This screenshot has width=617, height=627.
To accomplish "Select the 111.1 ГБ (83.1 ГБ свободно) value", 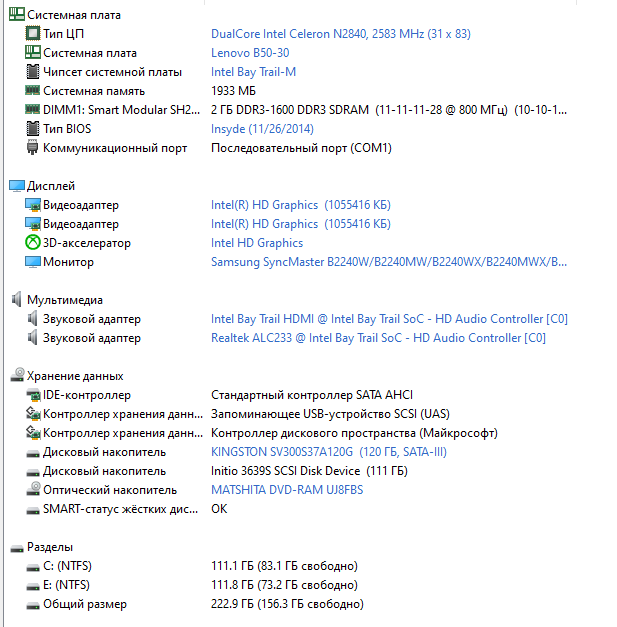I will click(284, 566).
